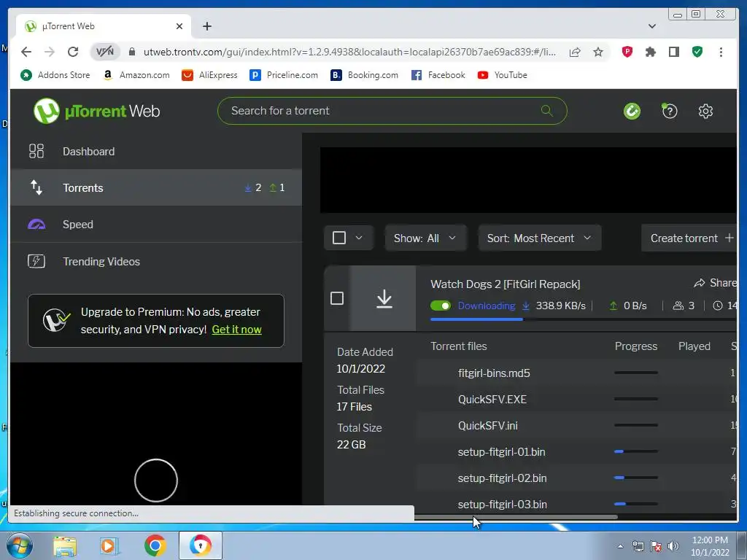The height and width of the screenshot is (560, 747).
Task: Check the Watch Dogs 2 torrent checkbox
Action: tap(337, 298)
